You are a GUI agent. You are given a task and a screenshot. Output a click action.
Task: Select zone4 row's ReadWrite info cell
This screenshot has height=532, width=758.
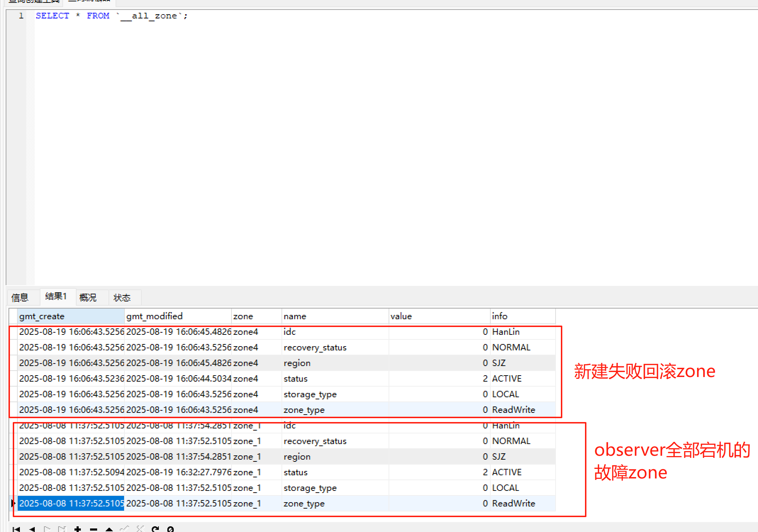[x=523, y=410]
